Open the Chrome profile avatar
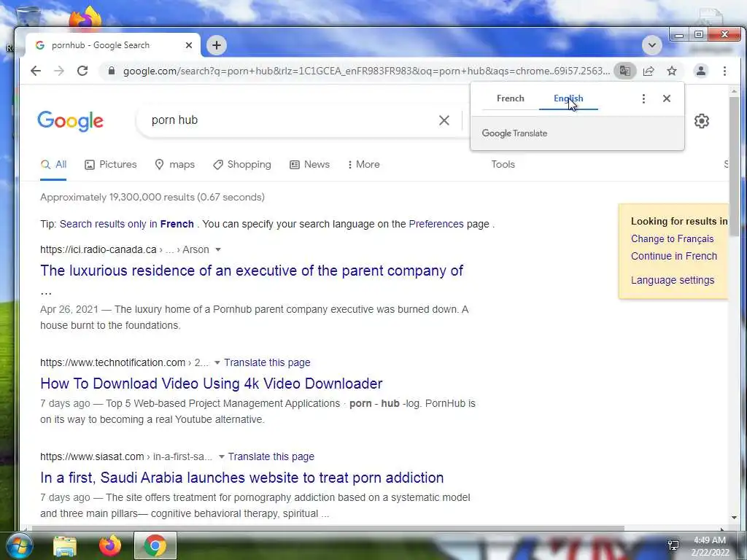The width and height of the screenshot is (747, 560). pyautogui.click(x=701, y=71)
